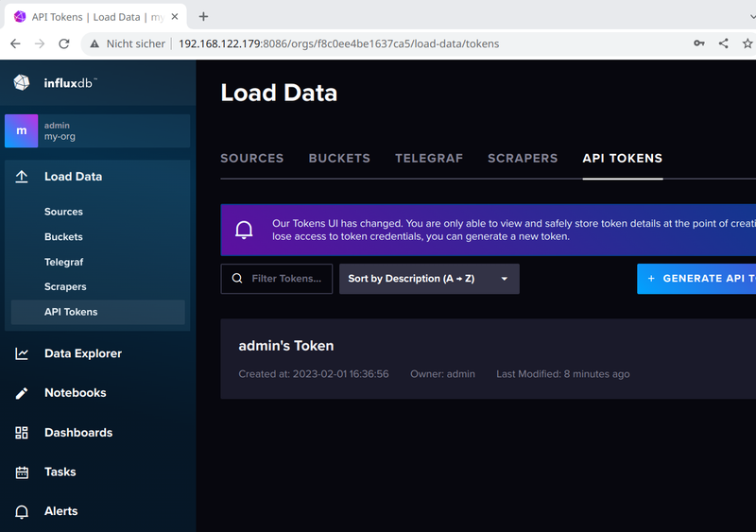
Task: Open the Sort by Description dropdown
Action: tap(429, 279)
